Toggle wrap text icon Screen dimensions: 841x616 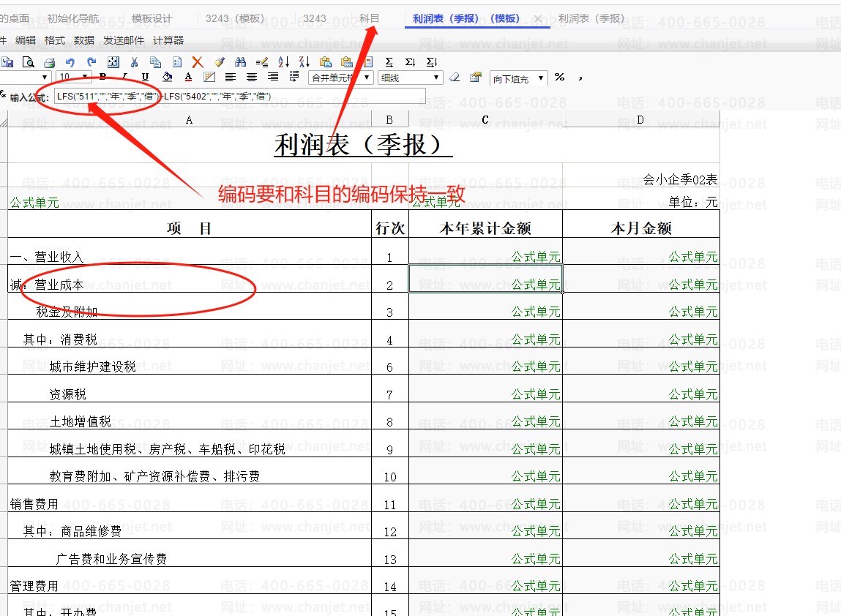(294, 77)
